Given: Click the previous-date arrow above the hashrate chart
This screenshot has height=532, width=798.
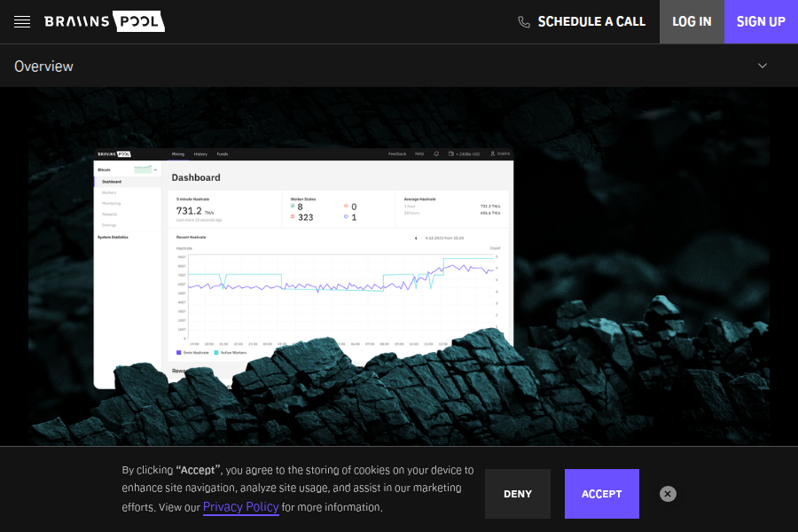Looking at the screenshot, I should 416,238.
